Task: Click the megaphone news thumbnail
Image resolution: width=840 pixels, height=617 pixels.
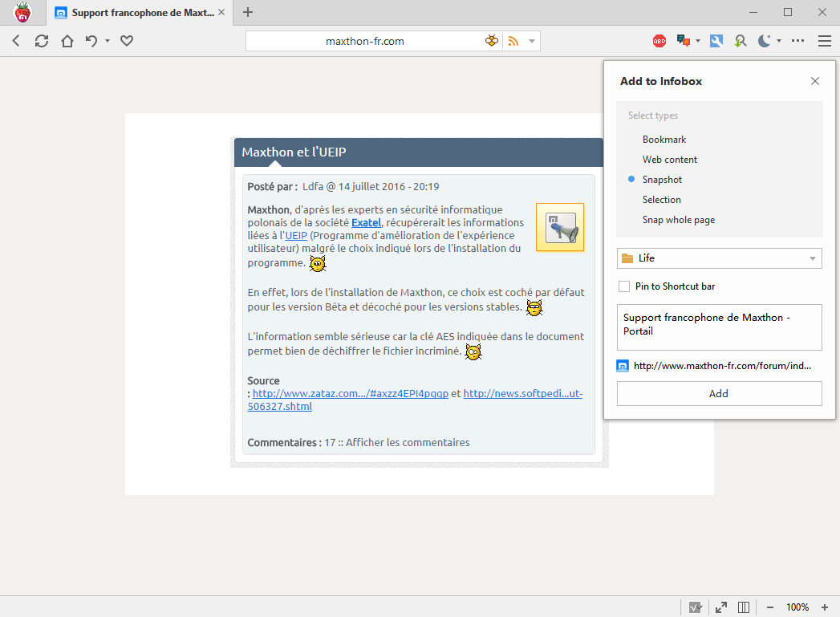Action: [x=560, y=227]
